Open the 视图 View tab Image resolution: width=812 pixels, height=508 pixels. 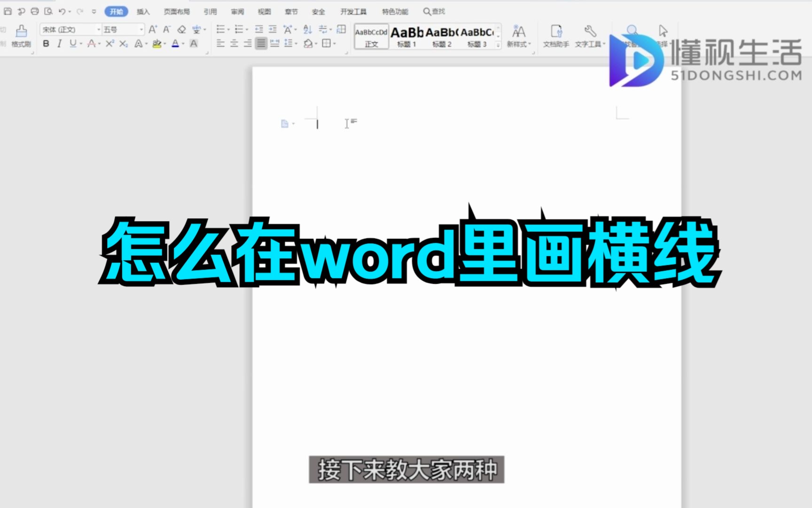pyautogui.click(x=265, y=11)
